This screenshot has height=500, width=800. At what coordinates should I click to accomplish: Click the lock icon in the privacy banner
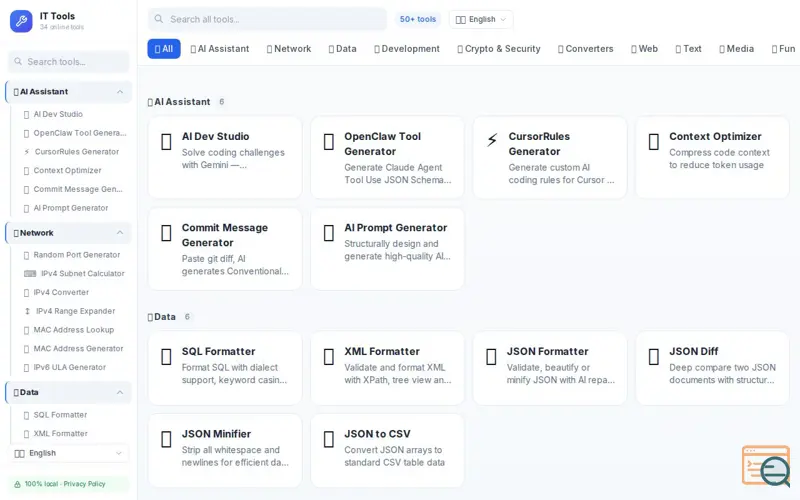[17, 484]
